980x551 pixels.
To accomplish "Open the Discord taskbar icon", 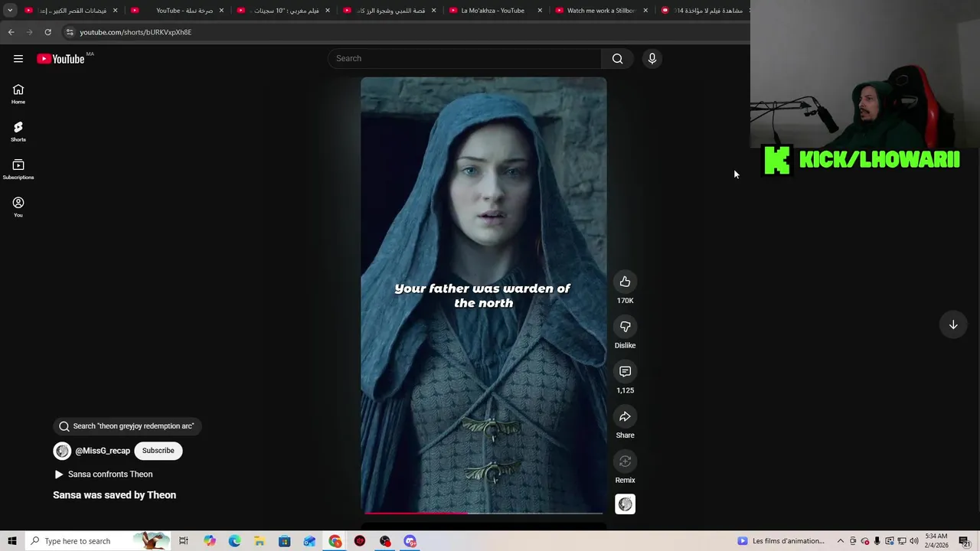I will pyautogui.click(x=410, y=541).
